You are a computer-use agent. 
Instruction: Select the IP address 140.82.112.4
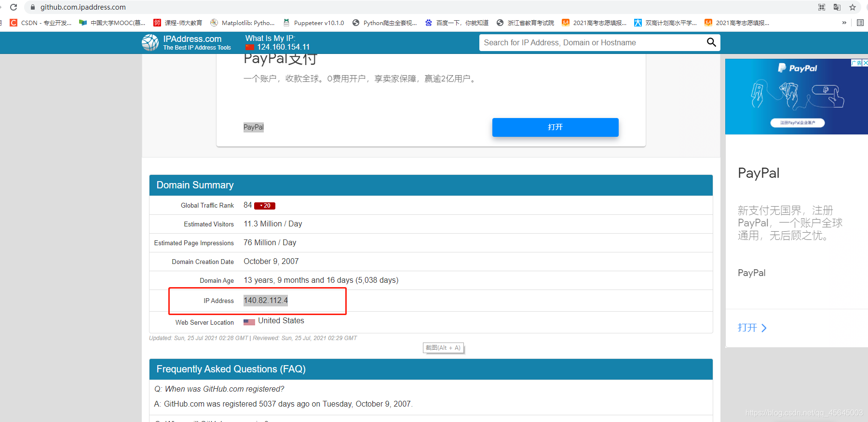(x=266, y=301)
